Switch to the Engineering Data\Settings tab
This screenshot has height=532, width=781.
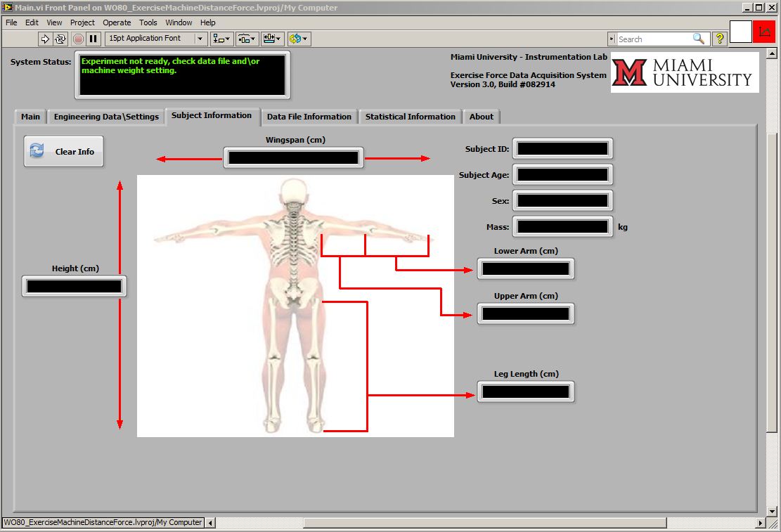(106, 117)
